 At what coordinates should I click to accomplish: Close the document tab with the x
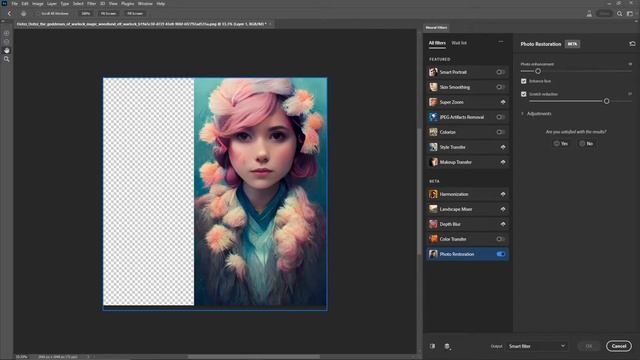pos(270,24)
